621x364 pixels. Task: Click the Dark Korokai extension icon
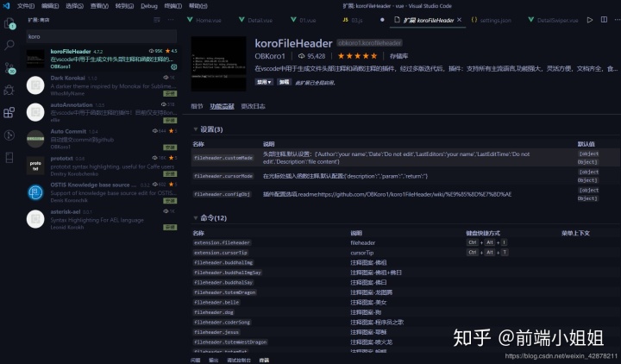(x=35, y=85)
